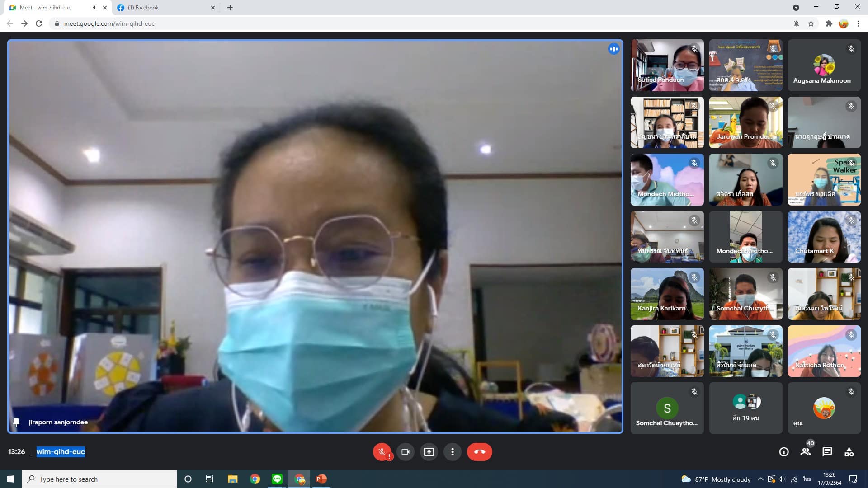Click the pin icon next to jiraporn sanjorndee

(x=16, y=422)
